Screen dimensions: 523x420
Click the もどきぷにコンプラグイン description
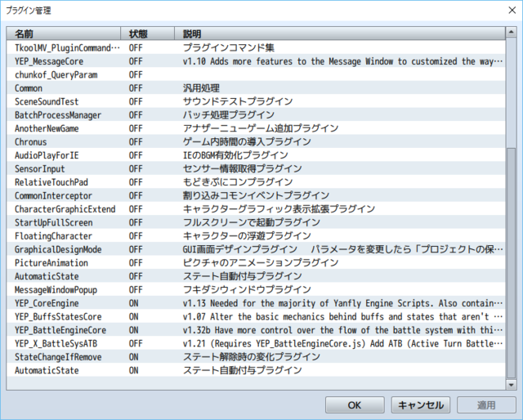[238, 182]
